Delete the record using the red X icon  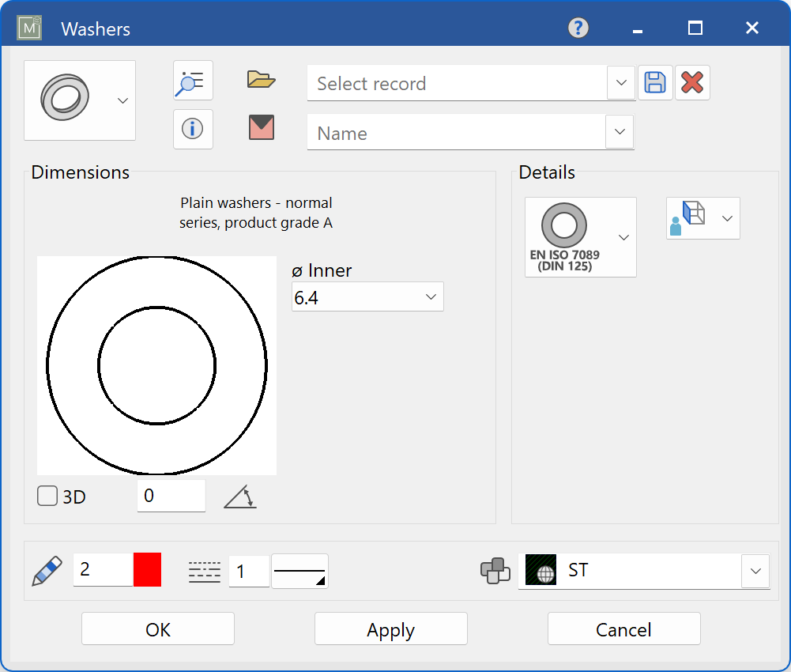(x=693, y=82)
